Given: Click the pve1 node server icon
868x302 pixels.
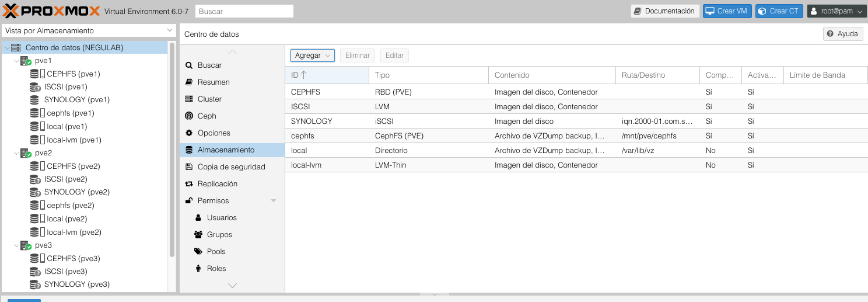Looking at the screenshot, I should (26, 61).
